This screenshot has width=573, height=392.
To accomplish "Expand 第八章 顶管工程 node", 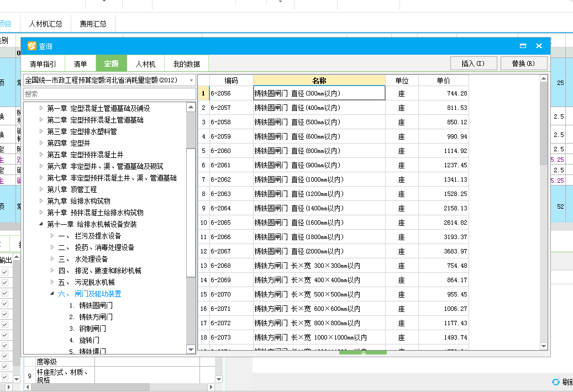I will pyautogui.click(x=41, y=189).
